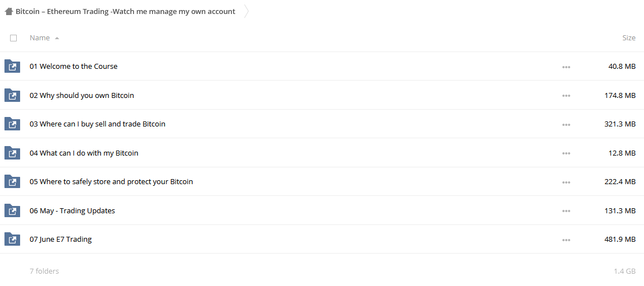Open the more options dots for 01 Welcome to the Course
The width and height of the screenshot is (644, 286).
click(x=566, y=67)
